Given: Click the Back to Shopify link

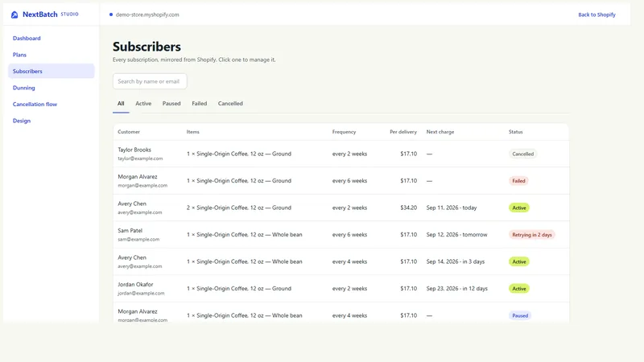Looking at the screenshot, I should [x=597, y=14].
